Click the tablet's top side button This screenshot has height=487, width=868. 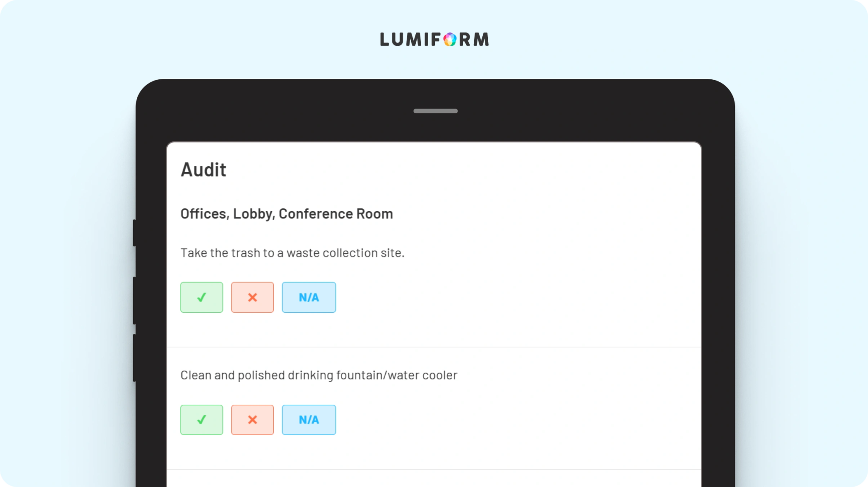tap(134, 232)
